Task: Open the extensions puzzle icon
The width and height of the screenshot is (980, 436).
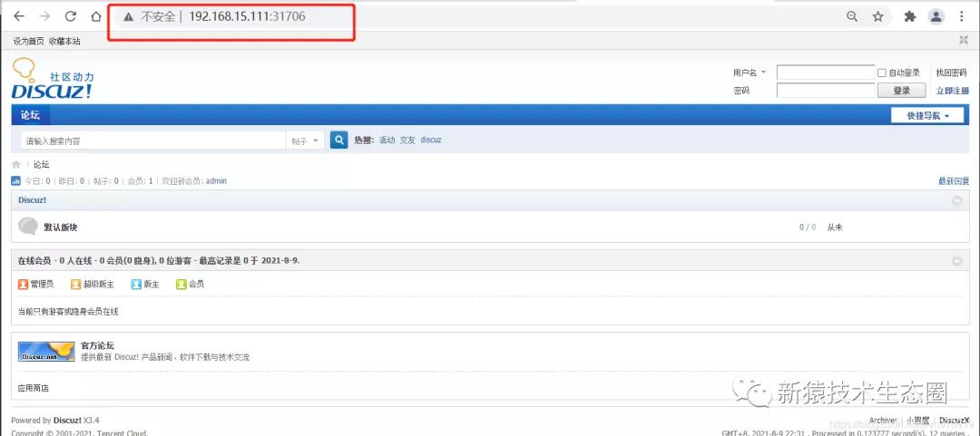Action: (910, 17)
